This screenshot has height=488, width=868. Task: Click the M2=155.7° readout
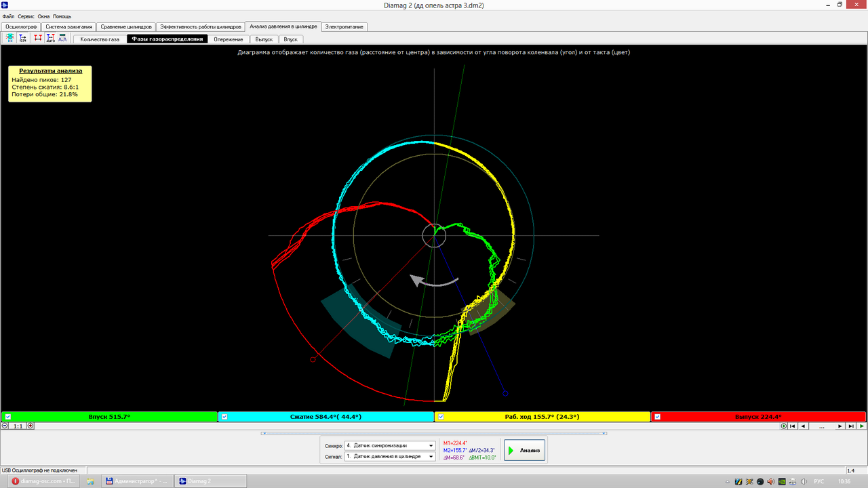(455, 450)
